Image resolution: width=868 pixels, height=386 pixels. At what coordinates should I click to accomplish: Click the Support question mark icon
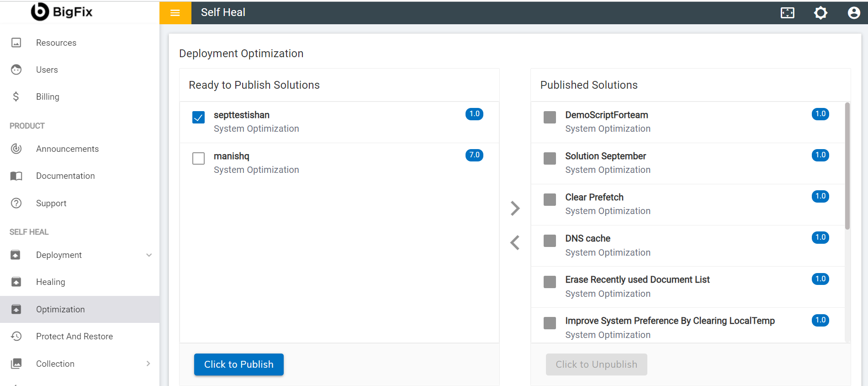click(x=16, y=203)
